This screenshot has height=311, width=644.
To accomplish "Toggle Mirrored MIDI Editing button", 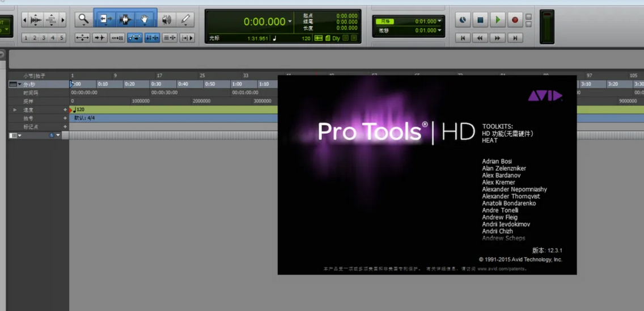I will tap(117, 38).
